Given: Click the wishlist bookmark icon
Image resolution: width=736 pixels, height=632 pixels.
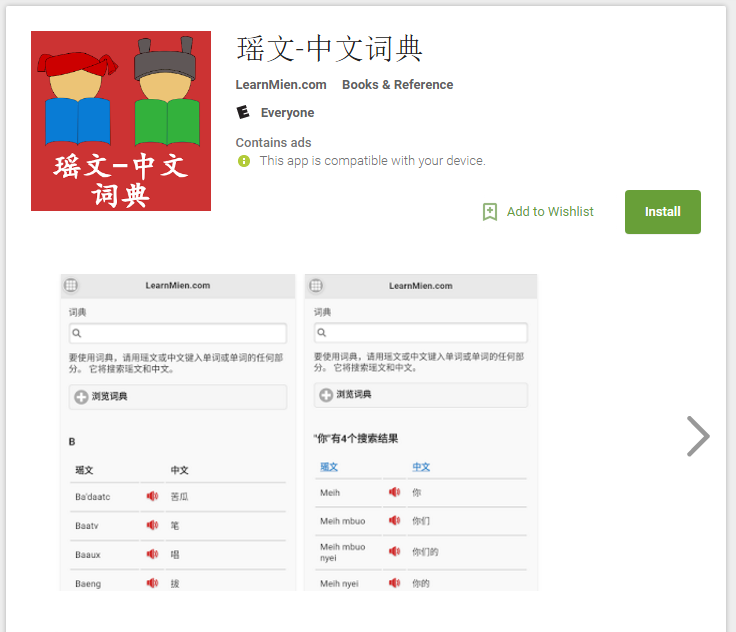Looking at the screenshot, I should point(490,212).
